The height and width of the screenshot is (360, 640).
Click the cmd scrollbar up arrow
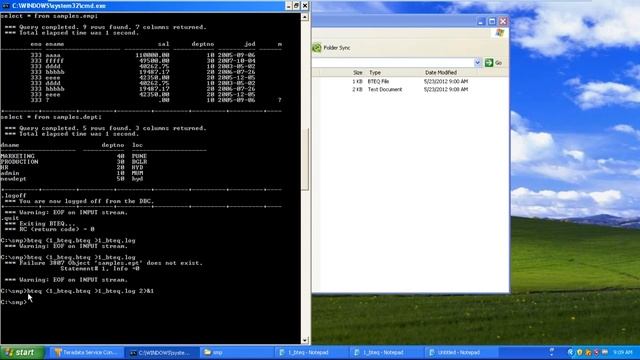click(305, 17)
